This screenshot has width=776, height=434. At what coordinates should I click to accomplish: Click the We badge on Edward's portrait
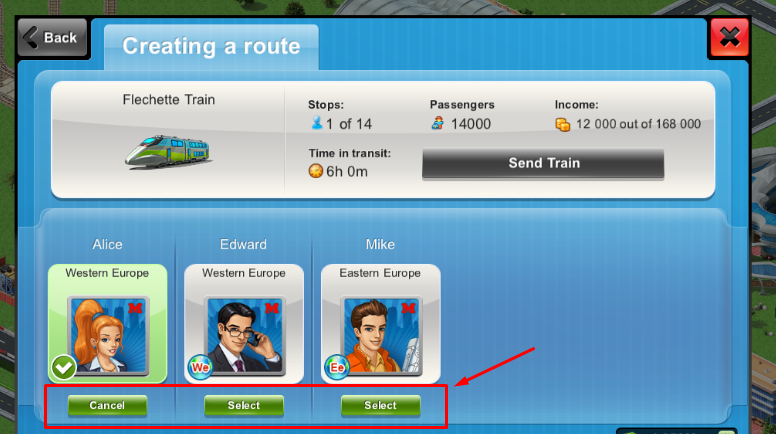tap(200, 367)
